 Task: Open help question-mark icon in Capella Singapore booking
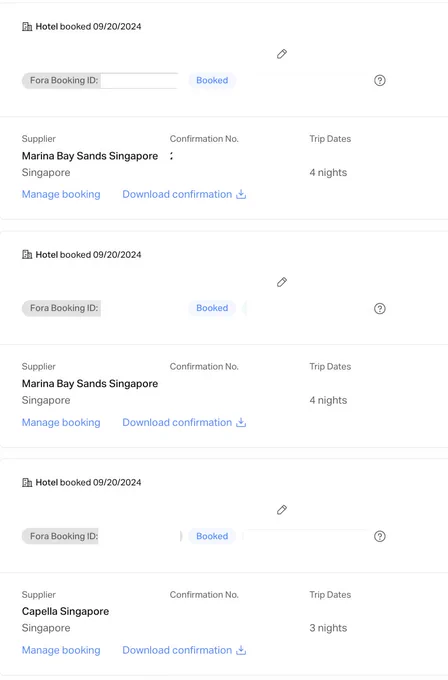[379, 536]
